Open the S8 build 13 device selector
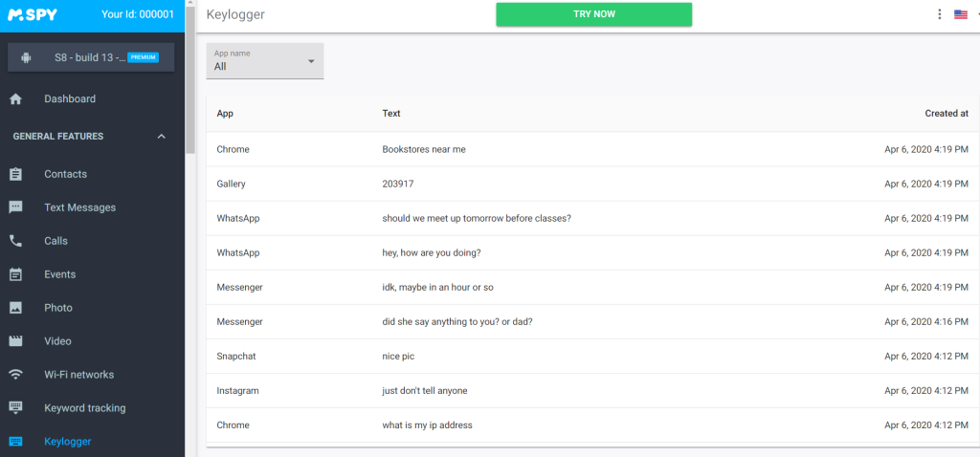The height and width of the screenshot is (457, 980). (x=91, y=57)
